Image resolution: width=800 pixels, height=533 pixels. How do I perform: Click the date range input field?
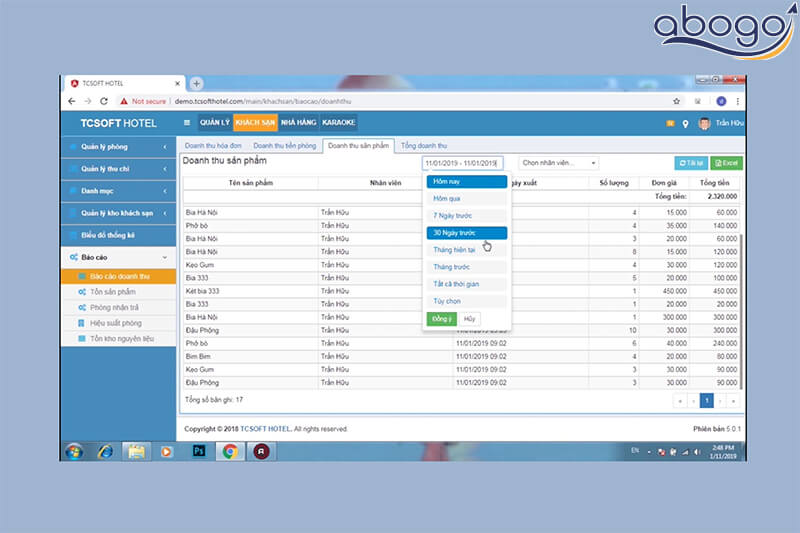462,163
